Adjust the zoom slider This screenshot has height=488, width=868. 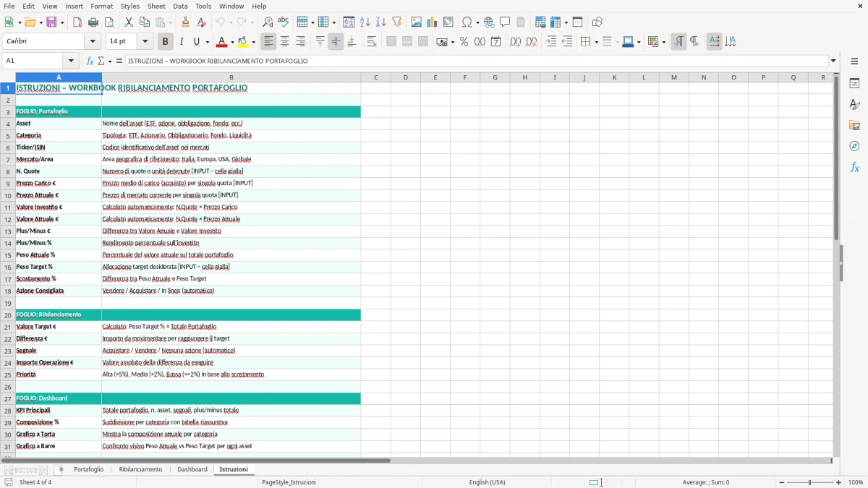(809, 482)
